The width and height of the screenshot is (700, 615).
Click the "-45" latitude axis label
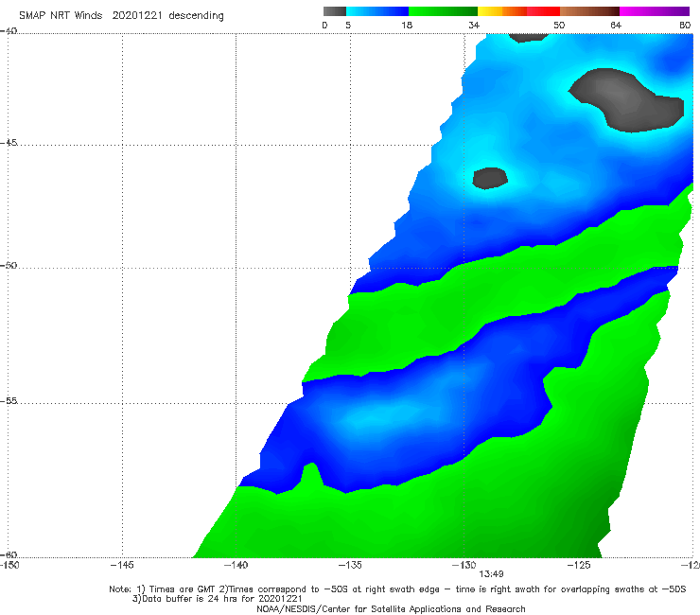[9, 143]
